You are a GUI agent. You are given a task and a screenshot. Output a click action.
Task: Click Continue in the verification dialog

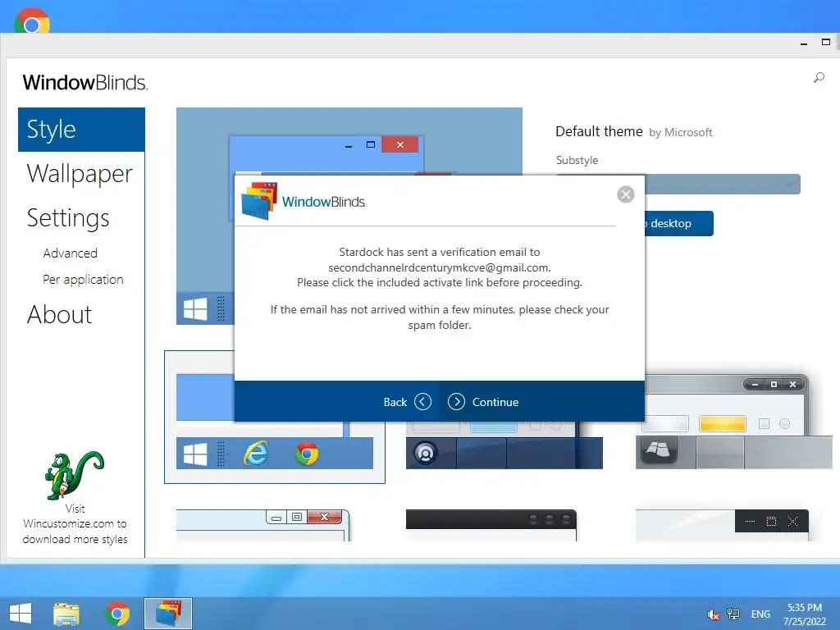(483, 402)
